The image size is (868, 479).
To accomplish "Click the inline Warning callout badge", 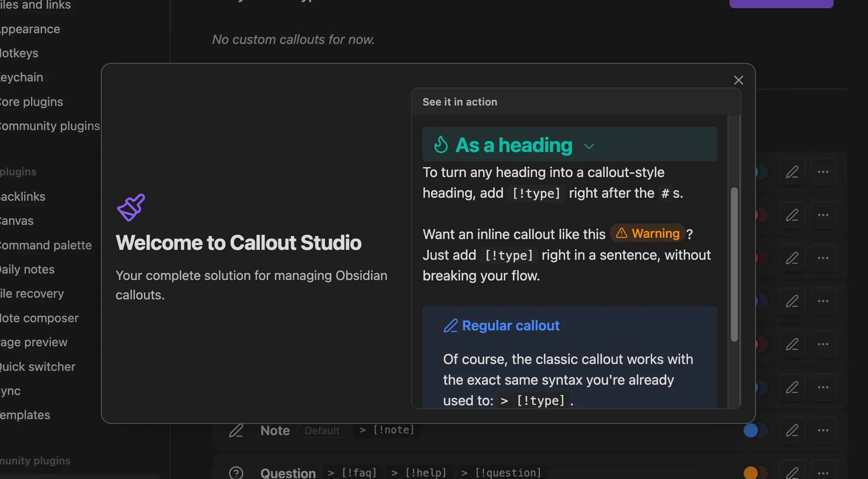I will pos(647,233).
